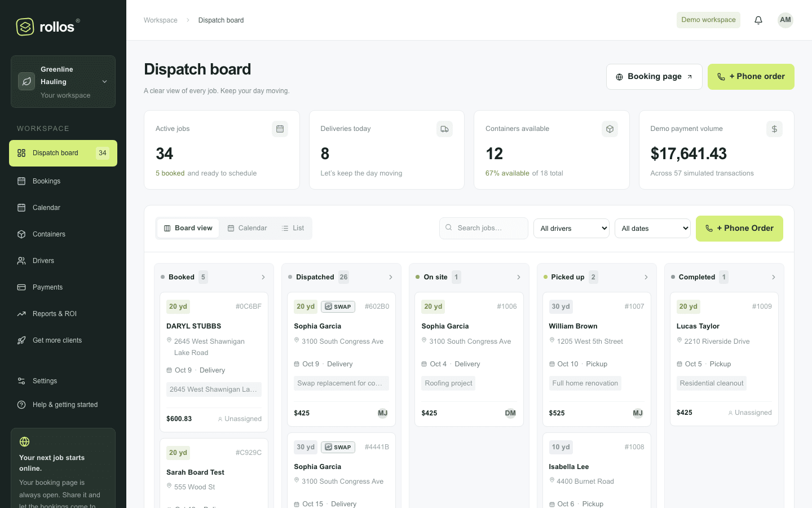The width and height of the screenshot is (812, 508).
Task: Click the rollos logo icon
Action: (x=25, y=27)
